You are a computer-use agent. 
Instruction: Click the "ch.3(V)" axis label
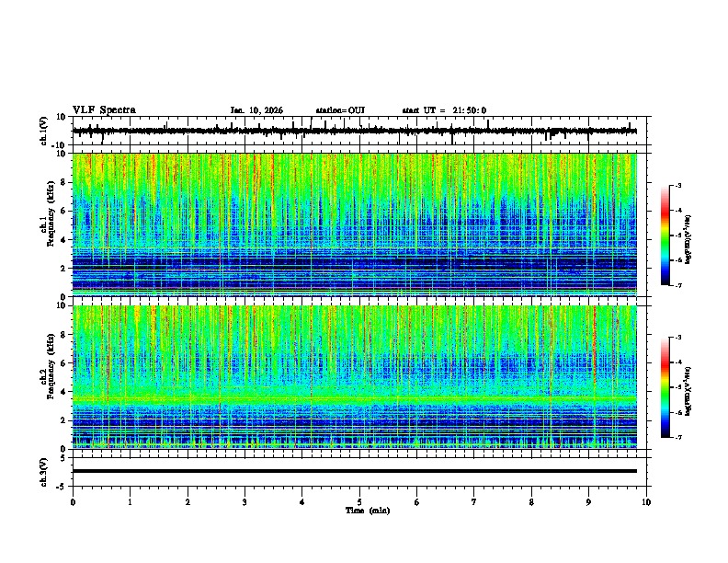(44, 472)
